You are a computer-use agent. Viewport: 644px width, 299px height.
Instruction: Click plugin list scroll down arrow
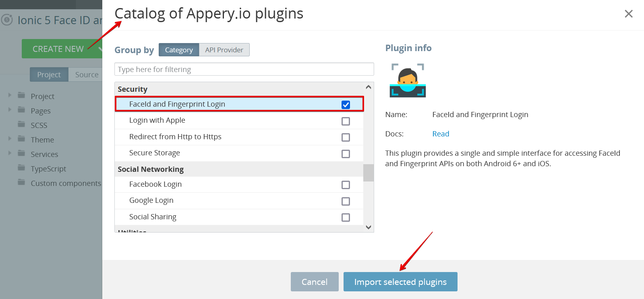tap(368, 227)
